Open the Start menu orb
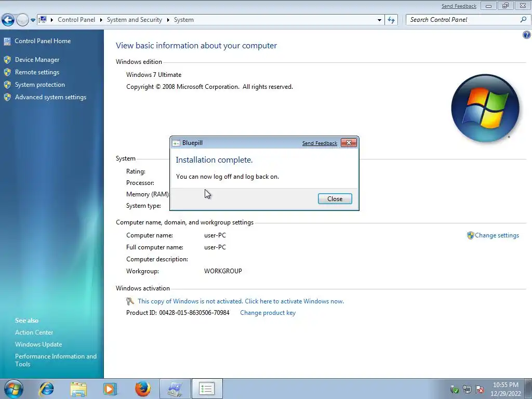Screen dimensions: 532x399 [14, 389]
